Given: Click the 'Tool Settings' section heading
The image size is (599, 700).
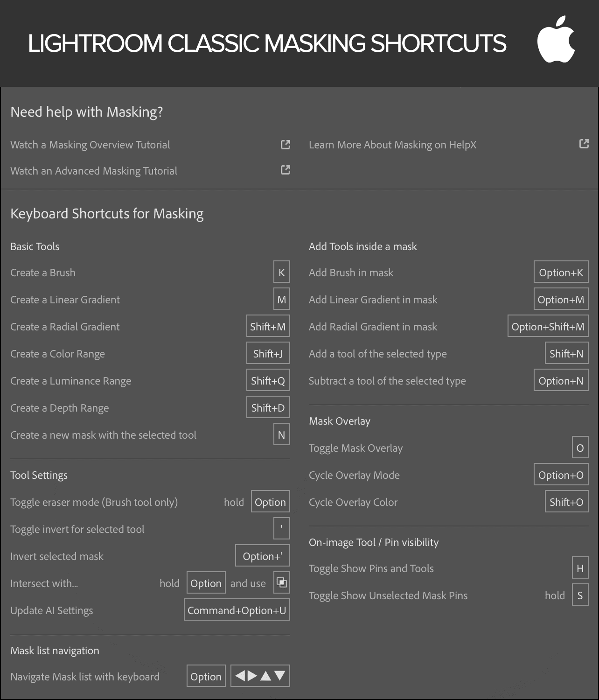Looking at the screenshot, I should (x=39, y=475).
